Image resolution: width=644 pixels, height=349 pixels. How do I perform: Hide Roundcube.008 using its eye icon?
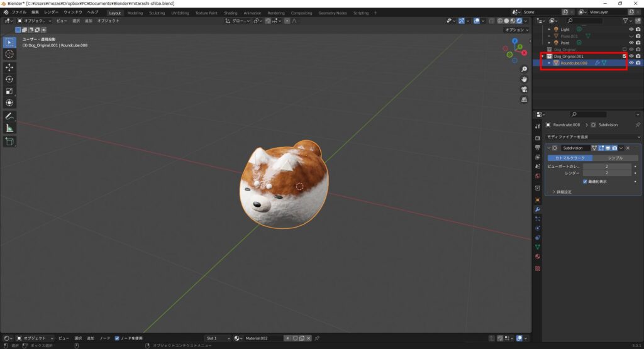(x=631, y=63)
